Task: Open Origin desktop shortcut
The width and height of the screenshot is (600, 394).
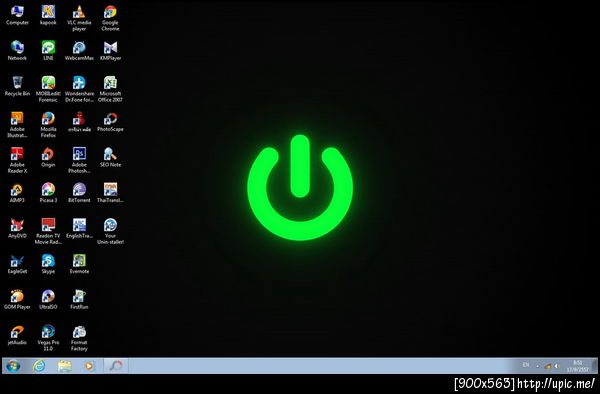Action: [x=48, y=158]
